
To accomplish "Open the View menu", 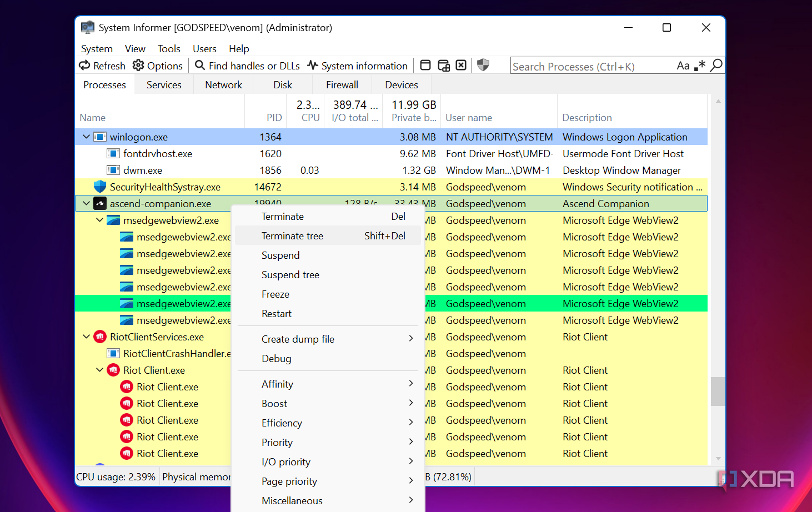I will 135,49.
